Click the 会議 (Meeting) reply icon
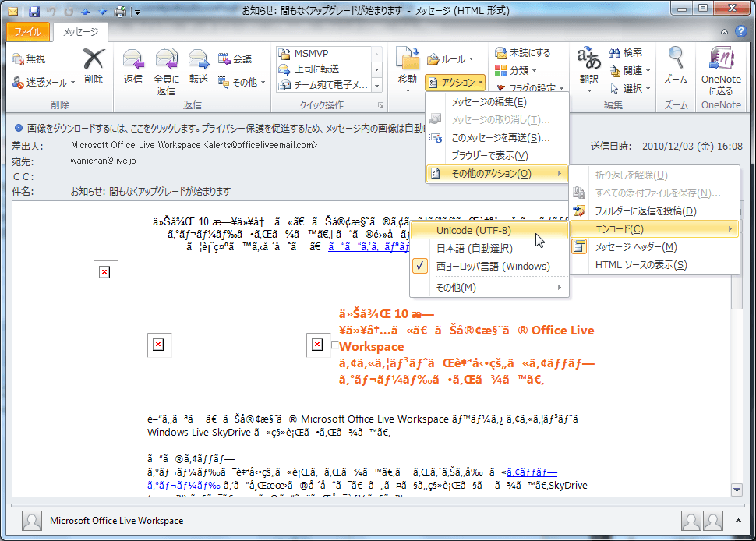Viewport: 756px width, 541px height. tap(235, 58)
